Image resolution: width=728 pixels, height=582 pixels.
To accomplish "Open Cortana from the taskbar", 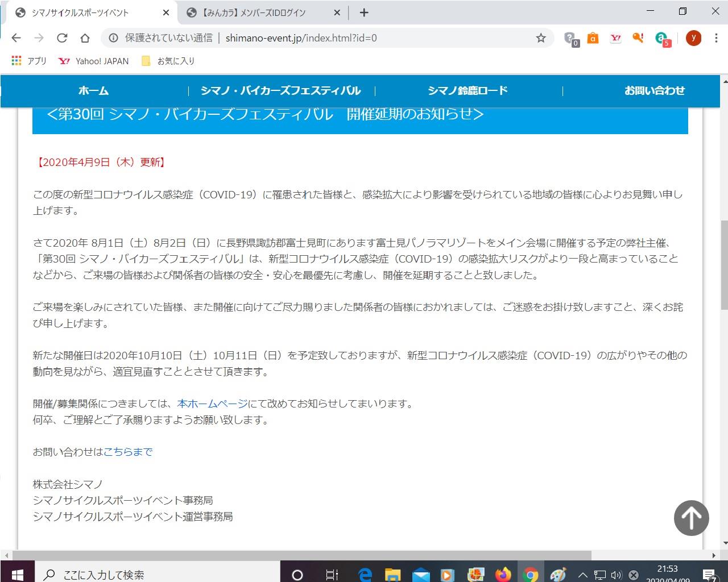I will coord(297,575).
